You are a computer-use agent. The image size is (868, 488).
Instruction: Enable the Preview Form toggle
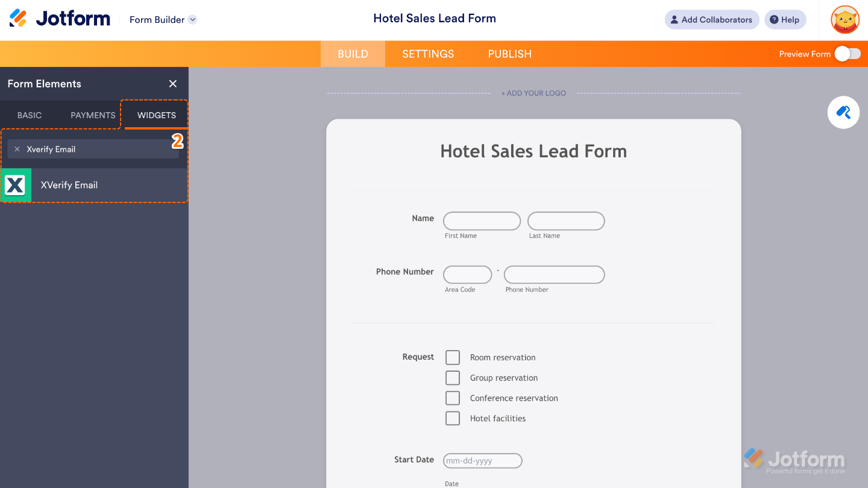tap(849, 54)
